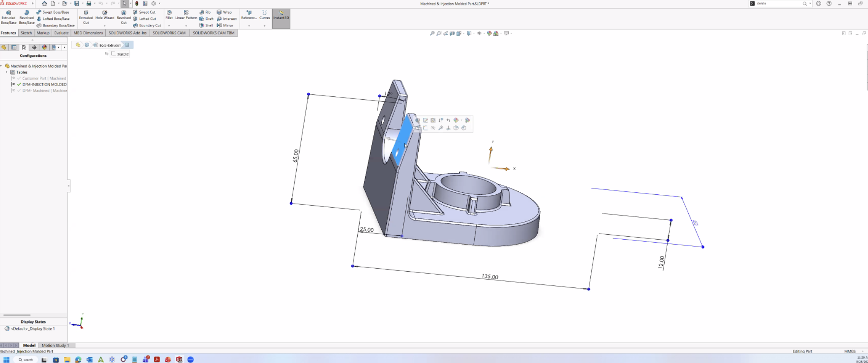Switch to Motion Study 1 tab
The width and height of the screenshot is (868, 363).
[55, 345]
